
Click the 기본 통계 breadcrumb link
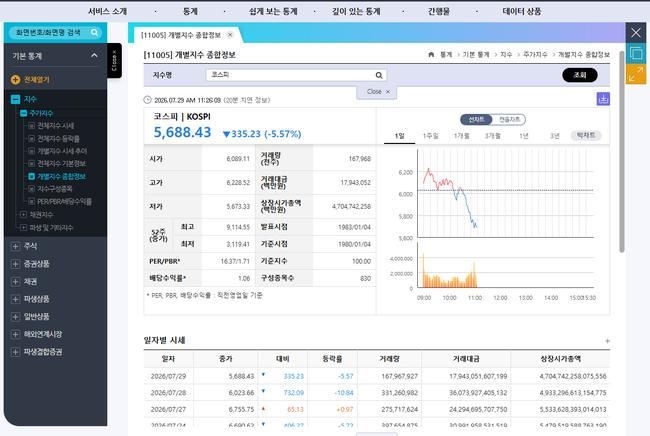click(x=476, y=54)
